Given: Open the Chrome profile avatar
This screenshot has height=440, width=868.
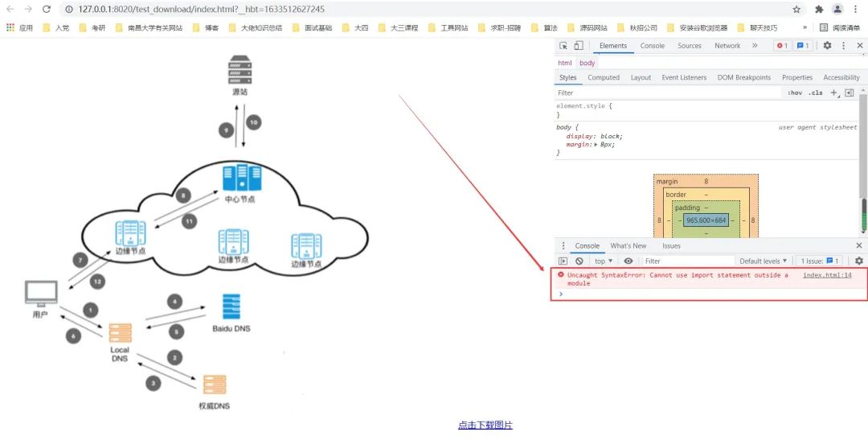Looking at the screenshot, I should [837, 10].
